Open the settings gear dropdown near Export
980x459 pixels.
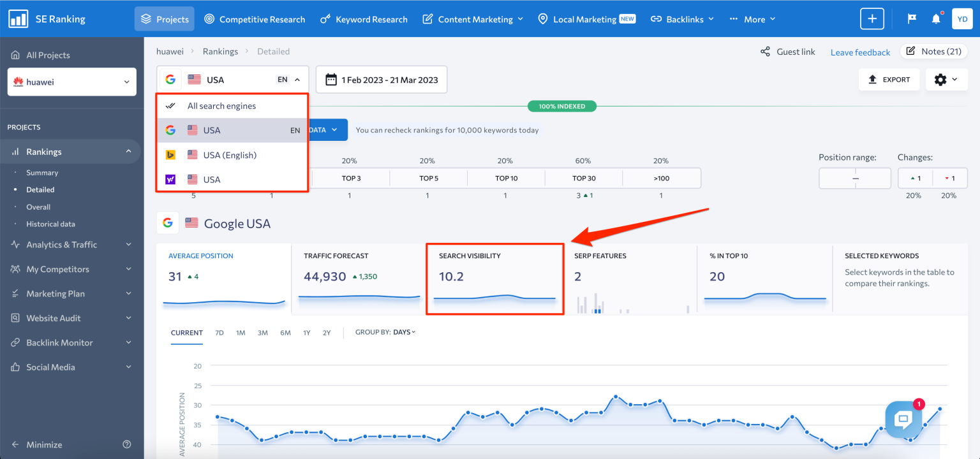click(x=946, y=79)
